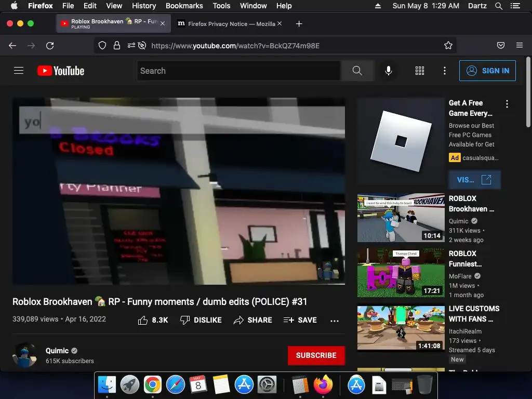
Task: Click the video player to pause
Action: (179, 191)
